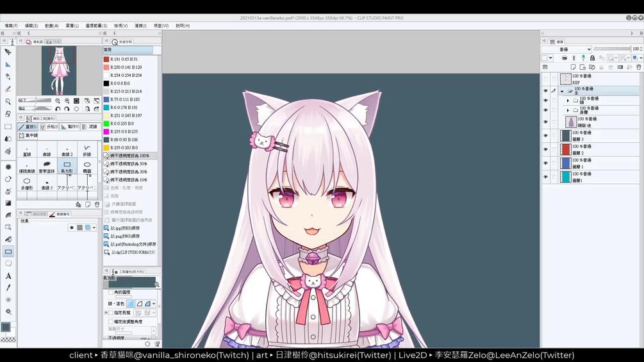
Task: Enable the 確定後調整角度 checkbox
Action: 110,322
